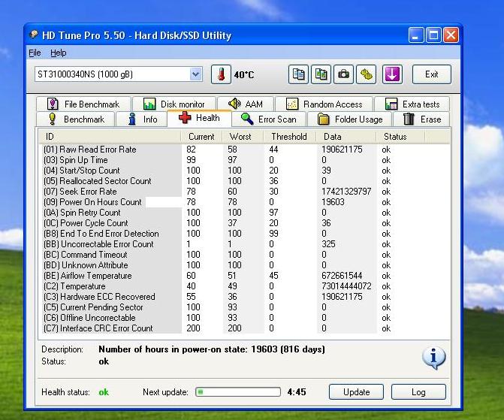This screenshot has width=504, height=420.
Task: Select the (07) Seek Error Rate row
Action: (x=244, y=192)
